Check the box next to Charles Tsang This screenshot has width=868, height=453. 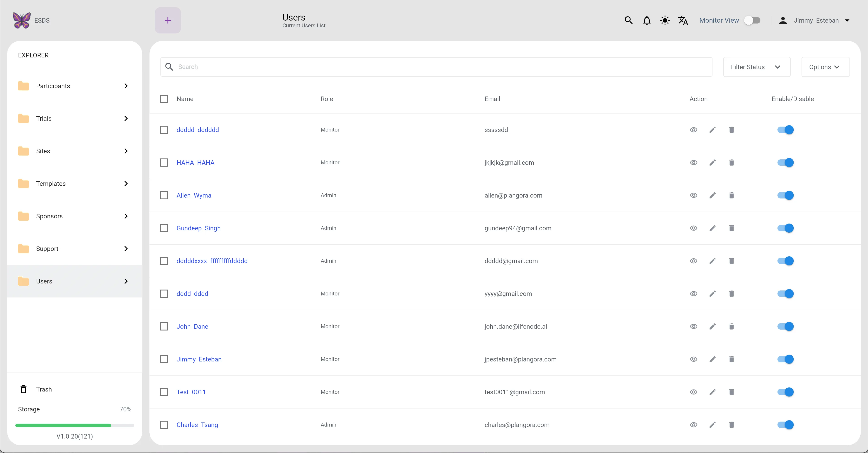(164, 425)
